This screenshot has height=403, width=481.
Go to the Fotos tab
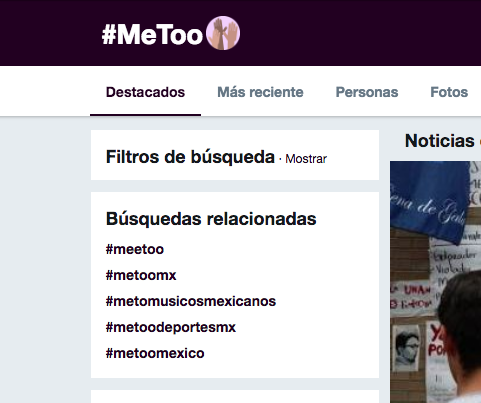point(449,92)
